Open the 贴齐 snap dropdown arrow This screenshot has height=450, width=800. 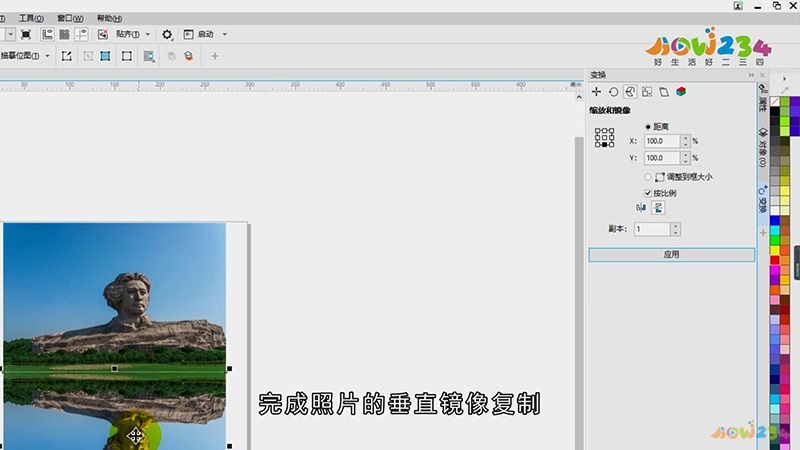[148, 34]
